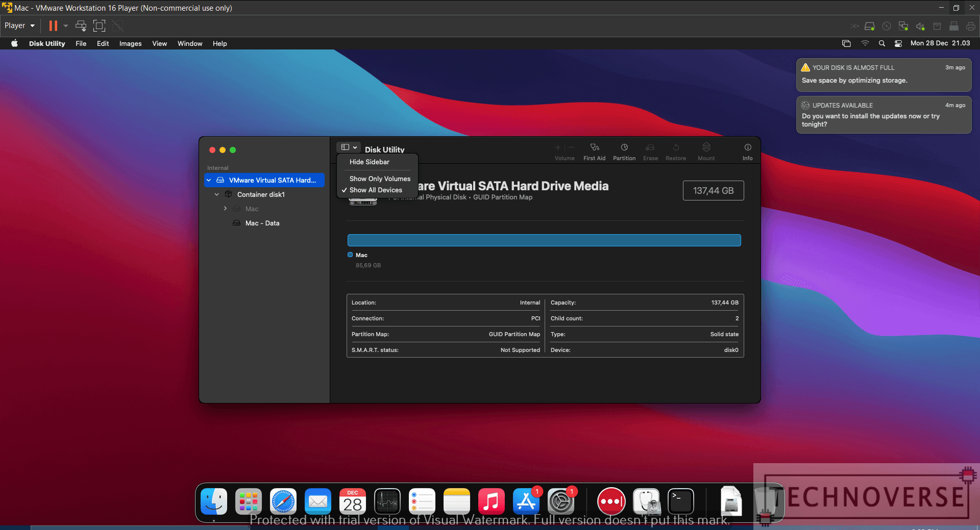
Task: Launch Safari from the dock
Action: (283, 501)
